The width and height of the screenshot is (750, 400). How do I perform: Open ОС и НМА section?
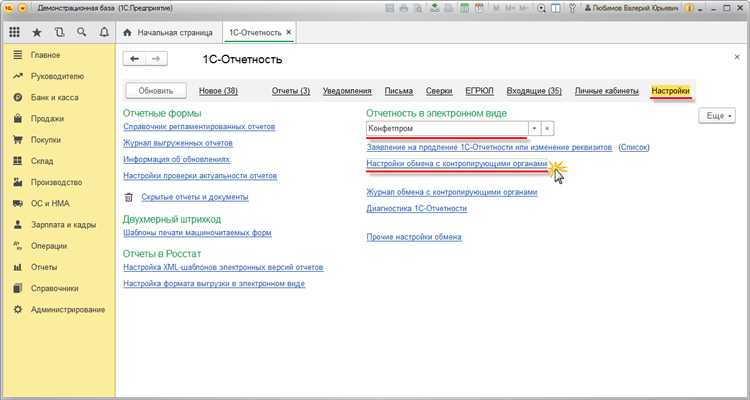click(x=50, y=203)
